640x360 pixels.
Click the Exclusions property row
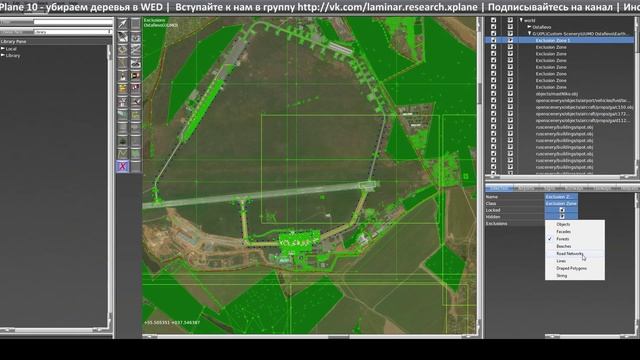[515, 223]
